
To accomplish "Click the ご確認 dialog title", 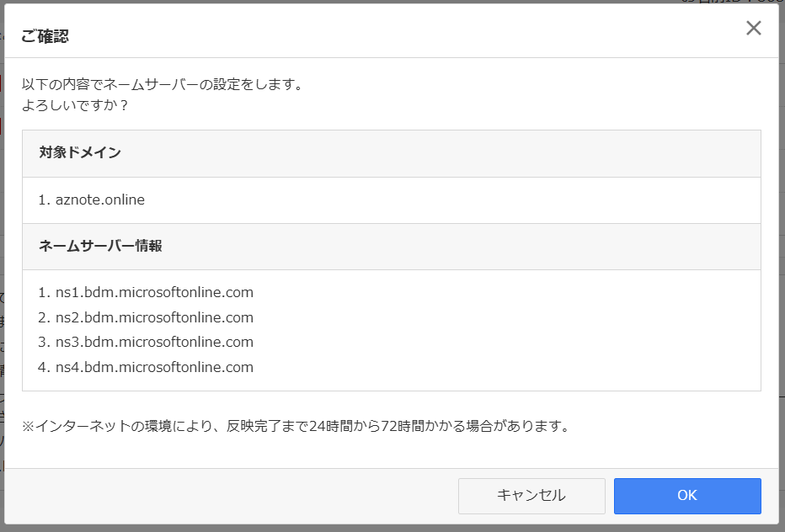I will tap(45, 36).
